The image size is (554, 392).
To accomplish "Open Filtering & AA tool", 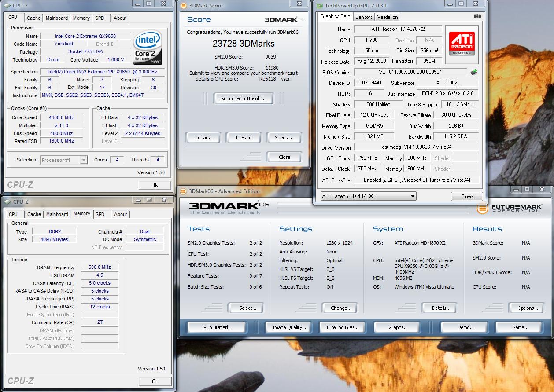I will pos(343,327).
